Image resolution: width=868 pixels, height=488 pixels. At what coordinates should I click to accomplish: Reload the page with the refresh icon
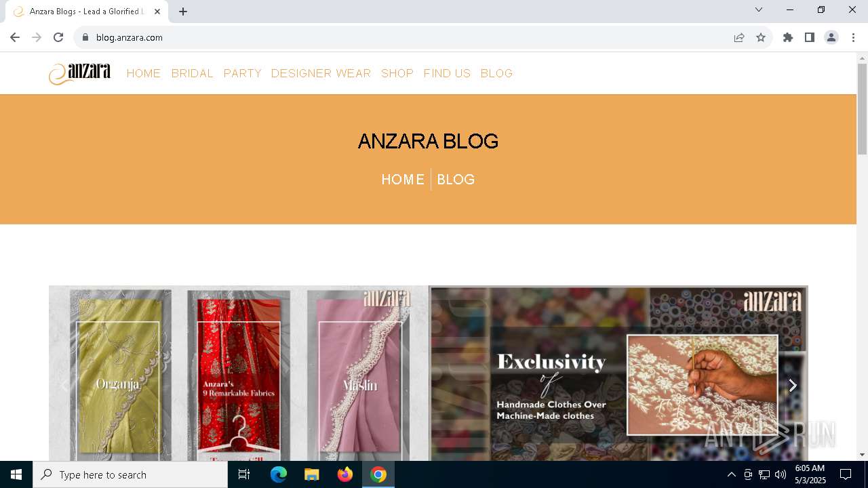click(58, 37)
